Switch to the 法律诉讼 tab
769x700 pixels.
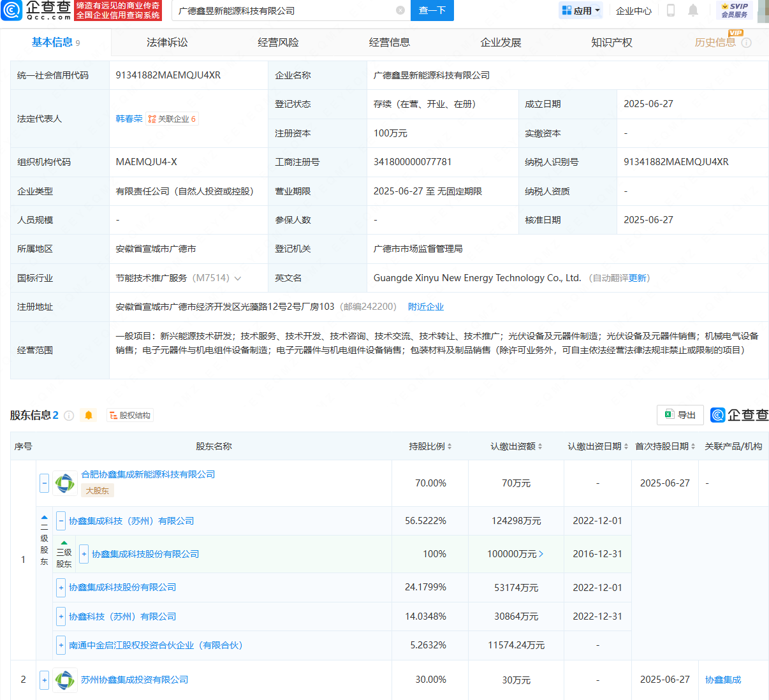pos(167,42)
